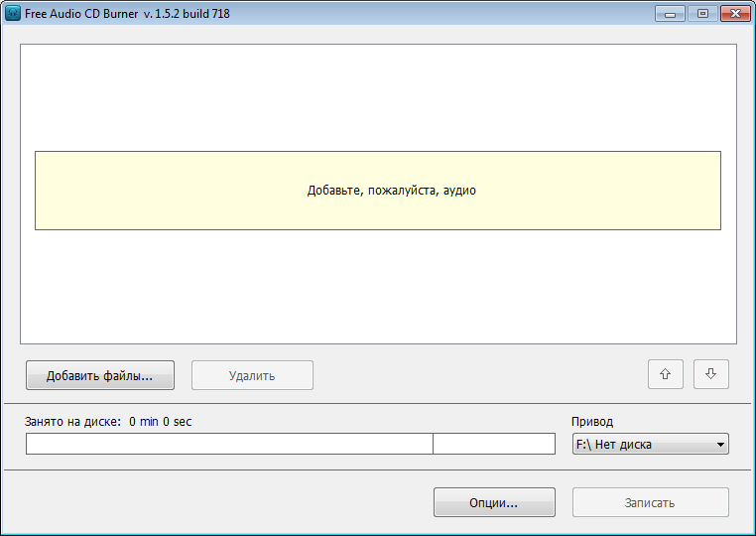Click the move up arrow button

(666, 374)
